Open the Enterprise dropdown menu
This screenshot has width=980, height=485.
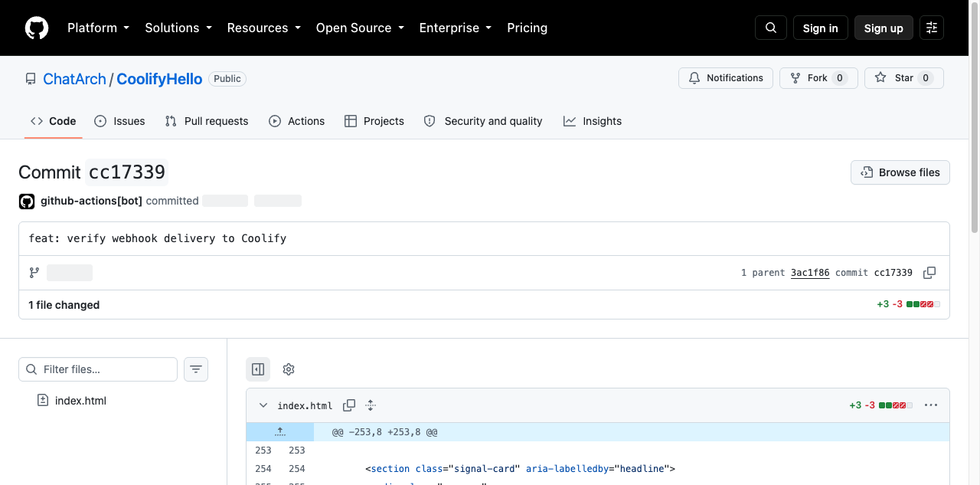click(x=455, y=28)
